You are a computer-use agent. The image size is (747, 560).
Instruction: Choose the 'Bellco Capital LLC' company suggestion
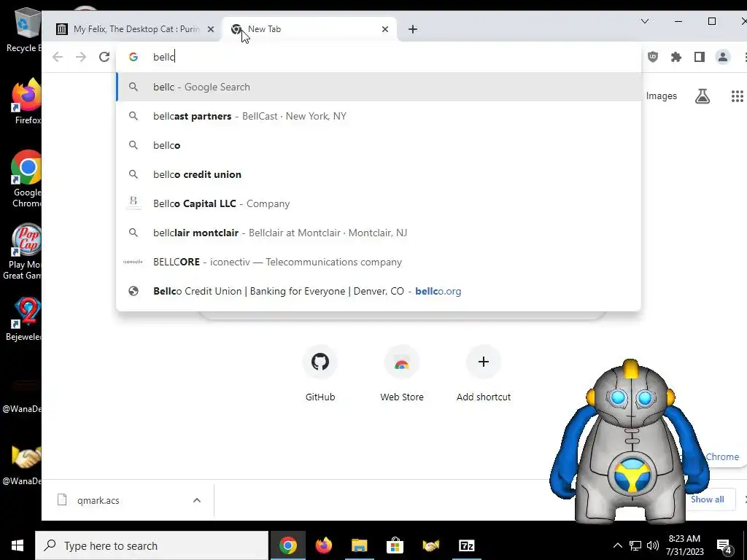pyautogui.click(x=379, y=204)
